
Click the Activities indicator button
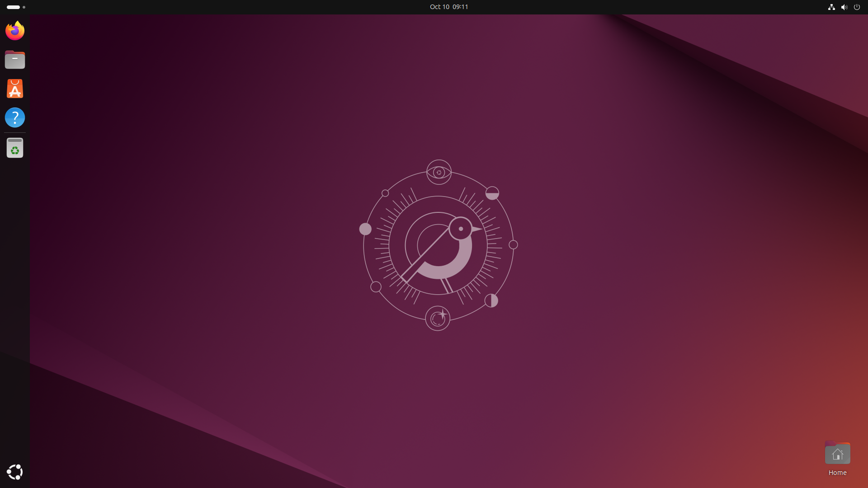13,7
